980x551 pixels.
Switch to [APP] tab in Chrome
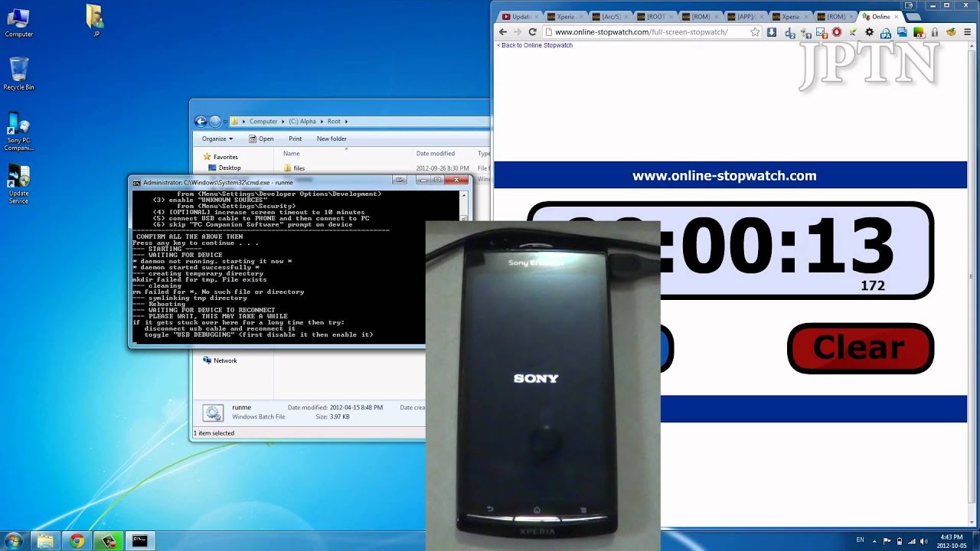coord(746,16)
